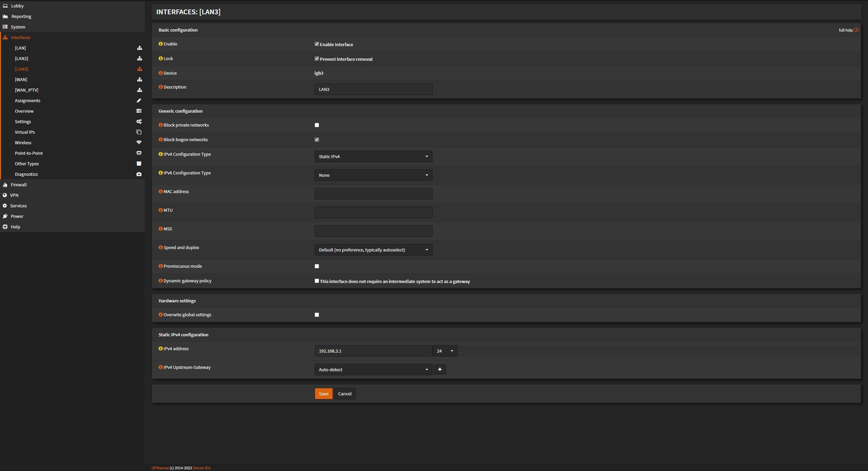Click the pencil icon beside Assignments
Screen dimensions: 868x471
coord(139,100)
